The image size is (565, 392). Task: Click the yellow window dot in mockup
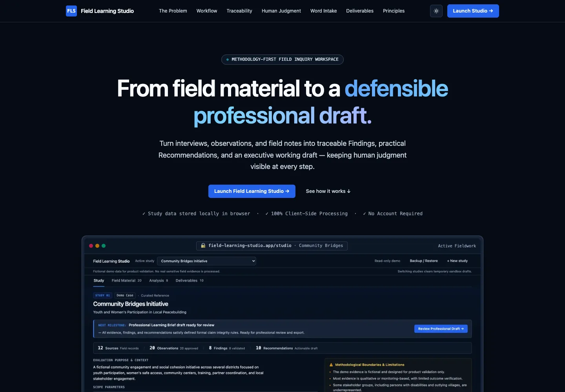[97, 246]
